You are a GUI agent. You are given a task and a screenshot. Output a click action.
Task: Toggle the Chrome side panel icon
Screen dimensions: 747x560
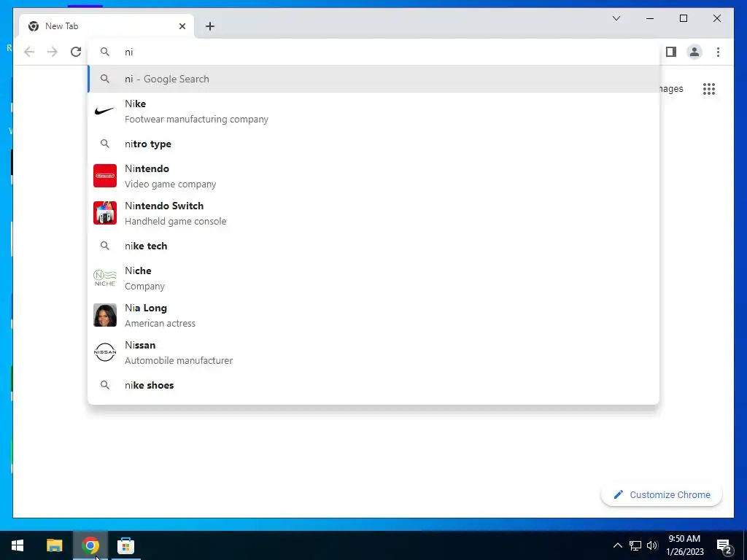pos(671,52)
